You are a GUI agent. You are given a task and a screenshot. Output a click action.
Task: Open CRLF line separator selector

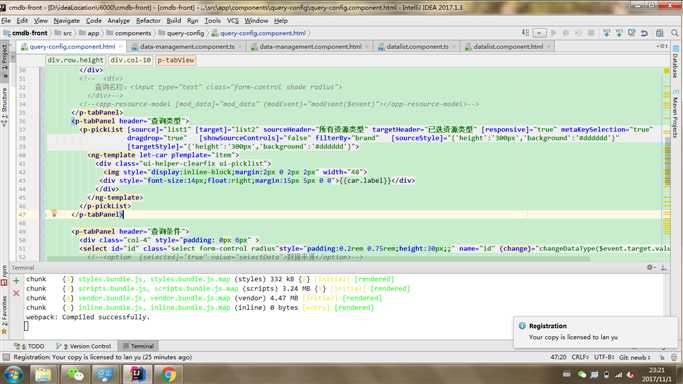(580, 357)
